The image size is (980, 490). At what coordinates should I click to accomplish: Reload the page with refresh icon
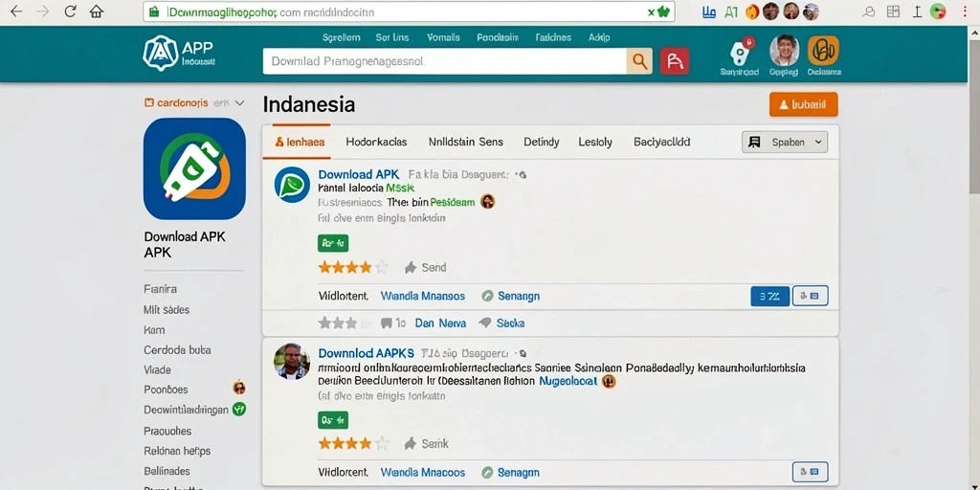[x=70, y=11]
